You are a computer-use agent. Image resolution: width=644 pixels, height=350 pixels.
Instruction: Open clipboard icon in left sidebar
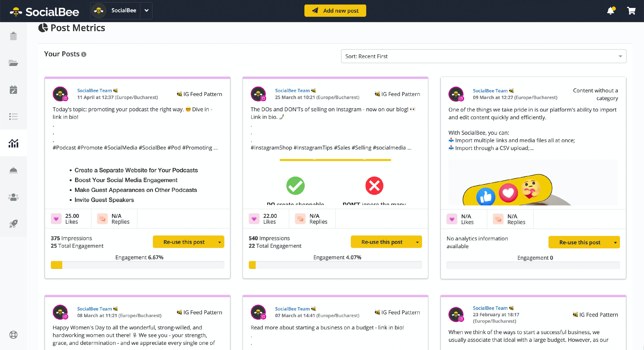pyautogui.click(x=13, y=36)
